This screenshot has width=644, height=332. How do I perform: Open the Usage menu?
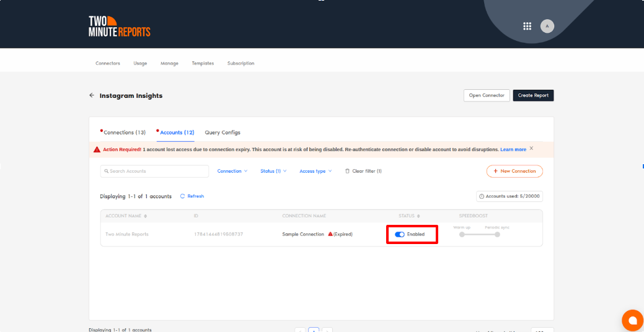(140, 63)
